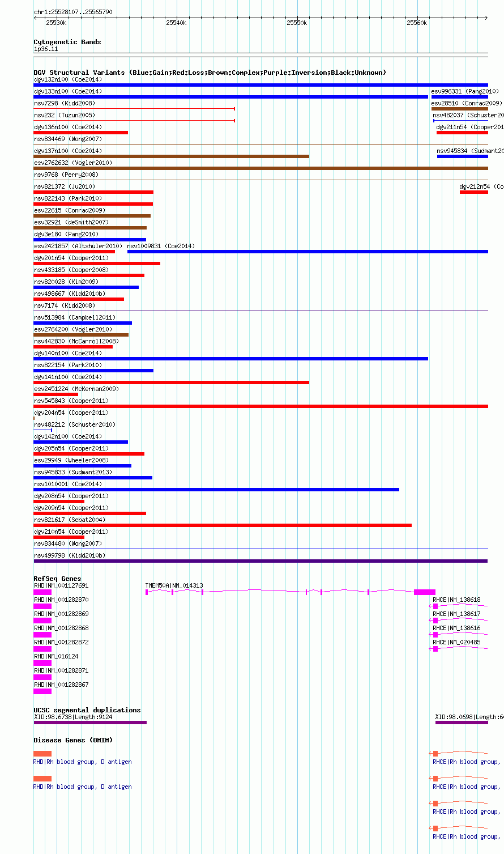The image size is (504, 854).
Task: Click esv28510 (Conrad2009) label
Action: tap(467, 104)
